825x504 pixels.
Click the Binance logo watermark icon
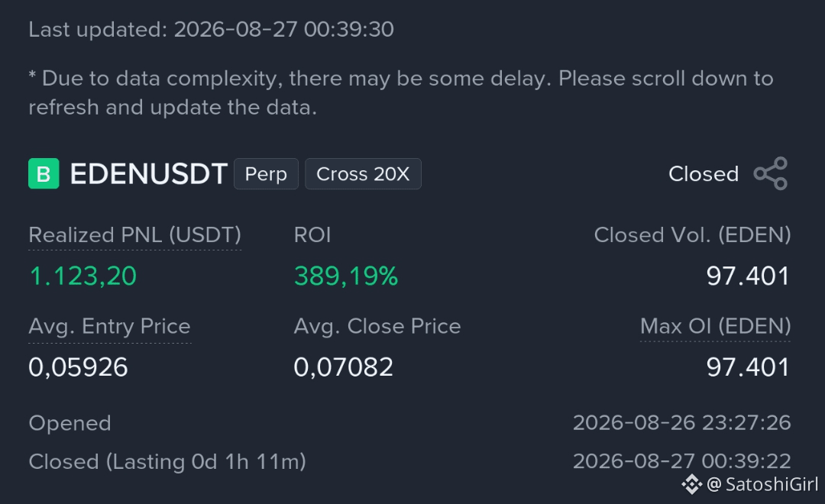tap(692, 484)
